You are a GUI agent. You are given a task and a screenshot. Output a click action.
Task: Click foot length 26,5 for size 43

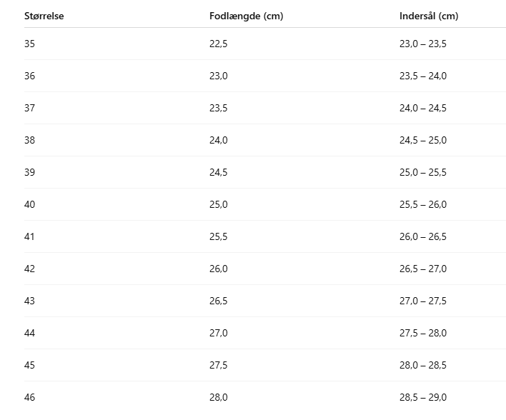218,301
